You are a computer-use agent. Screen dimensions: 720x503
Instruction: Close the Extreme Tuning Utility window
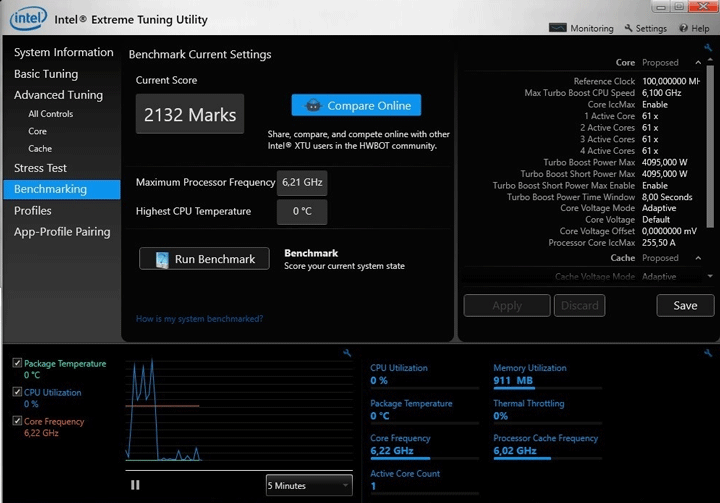[703, 6]
